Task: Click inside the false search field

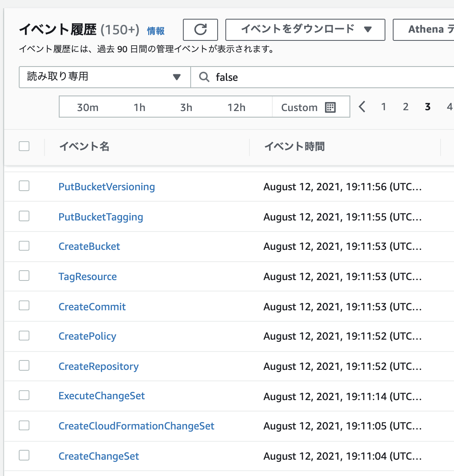Action: click(x=245, y=77)
